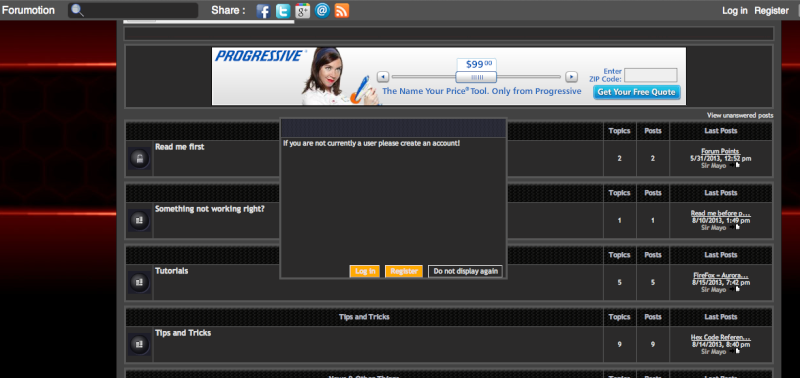This screenshot has height=378, width=800.
Task: Select Register on top bar
Action: [x=771, y=10]
